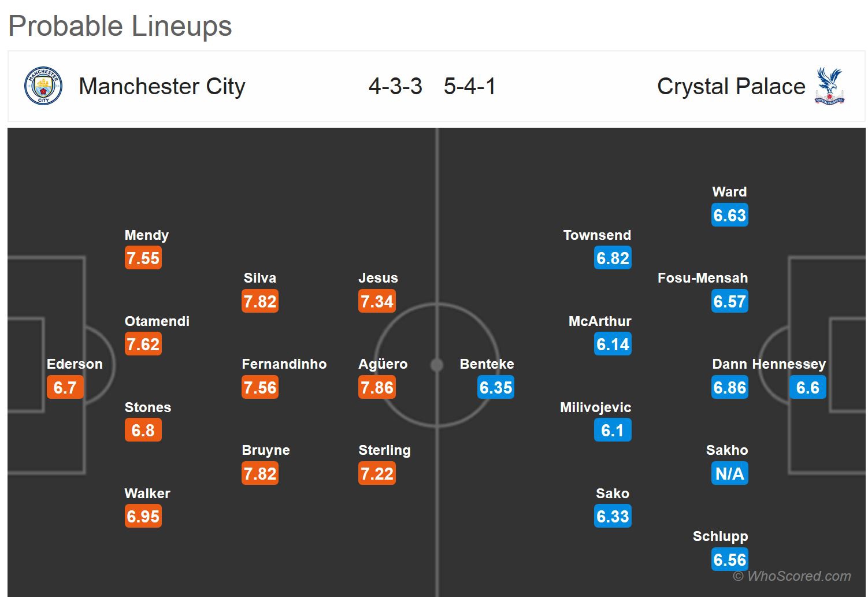Select Ederson's 6.7 rating badge
Viewport: 868px width, 597px height.
point(65,388)
